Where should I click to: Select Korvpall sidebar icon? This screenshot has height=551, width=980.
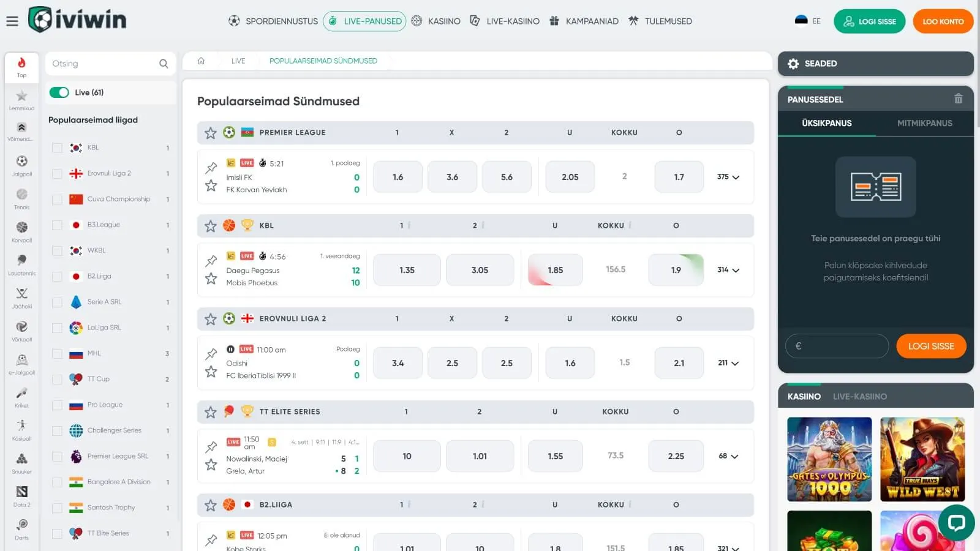(x=22, y=232)
